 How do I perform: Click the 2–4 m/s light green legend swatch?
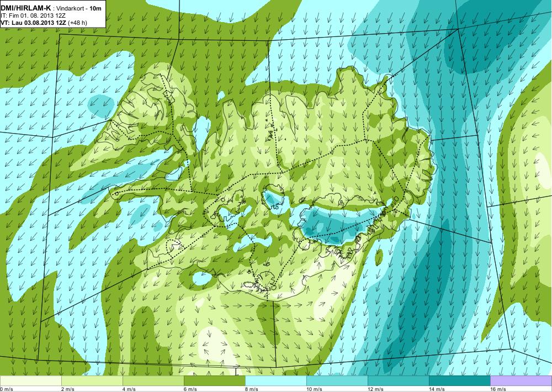click(x=92, y=381)
